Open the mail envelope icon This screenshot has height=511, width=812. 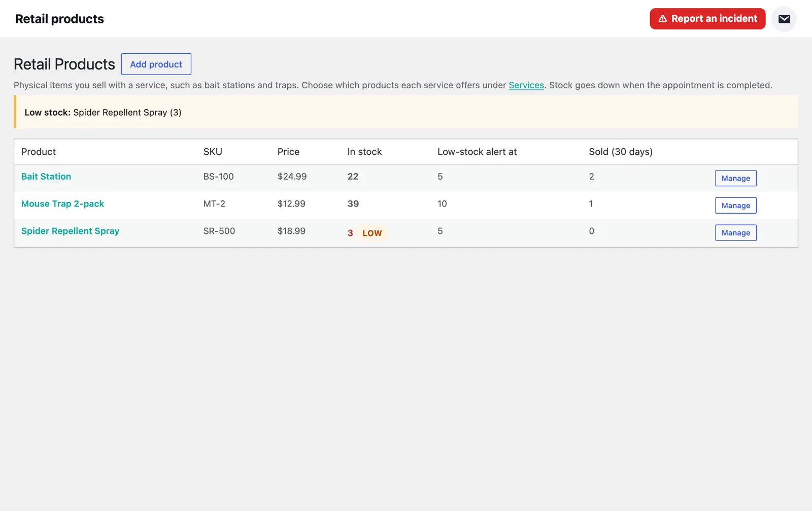click(784, 19)
